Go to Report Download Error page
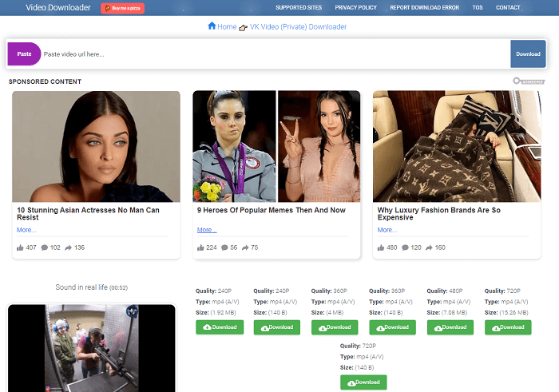Screen dimensions: 559x392 (x=426, y=7)
